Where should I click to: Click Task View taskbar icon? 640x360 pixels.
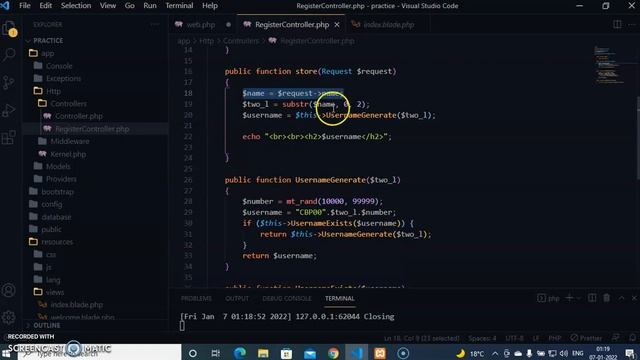(x=216, y=353)
